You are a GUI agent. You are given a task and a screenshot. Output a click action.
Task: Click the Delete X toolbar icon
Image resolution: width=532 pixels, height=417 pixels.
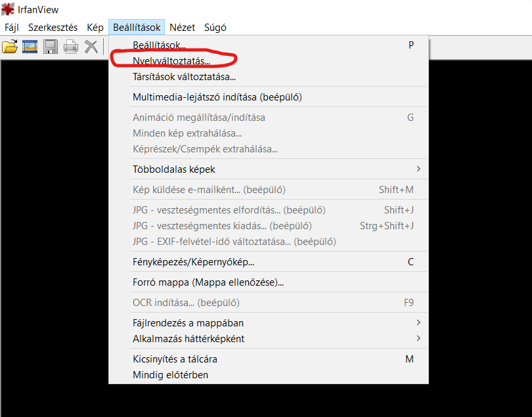(x=91, y=47)
